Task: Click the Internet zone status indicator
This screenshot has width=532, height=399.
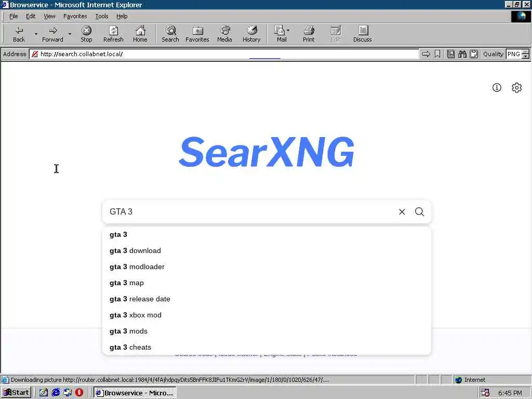Action: click(470, 380)
